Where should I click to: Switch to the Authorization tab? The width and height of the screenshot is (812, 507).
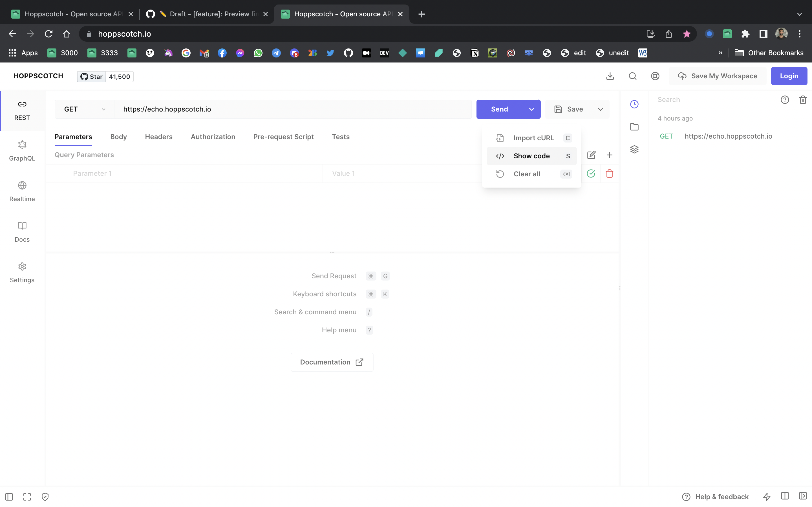[x=213, y=137]
